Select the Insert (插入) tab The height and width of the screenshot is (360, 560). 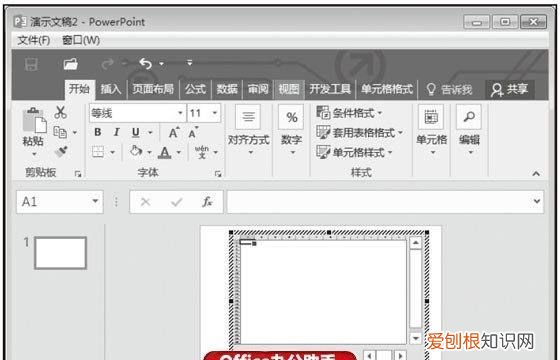click(x=111, y=89)
